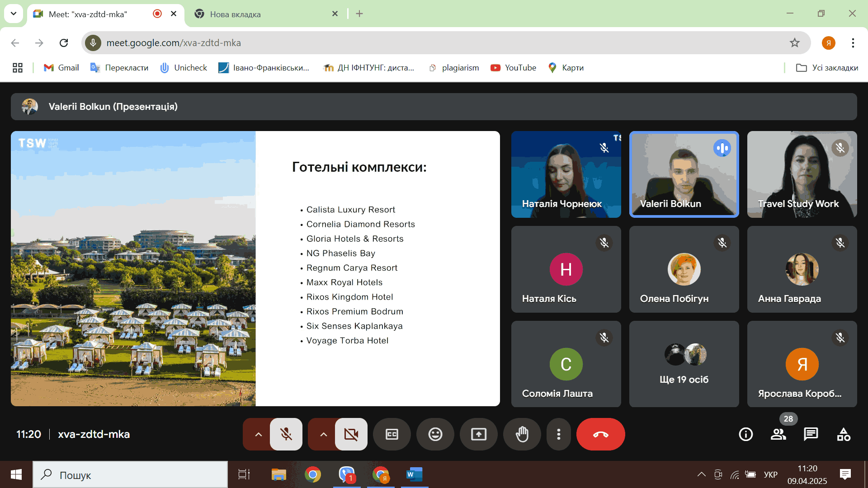Toggle closed captions button
The height and width of the screenshot is (488, 868).
pos(392,434)
